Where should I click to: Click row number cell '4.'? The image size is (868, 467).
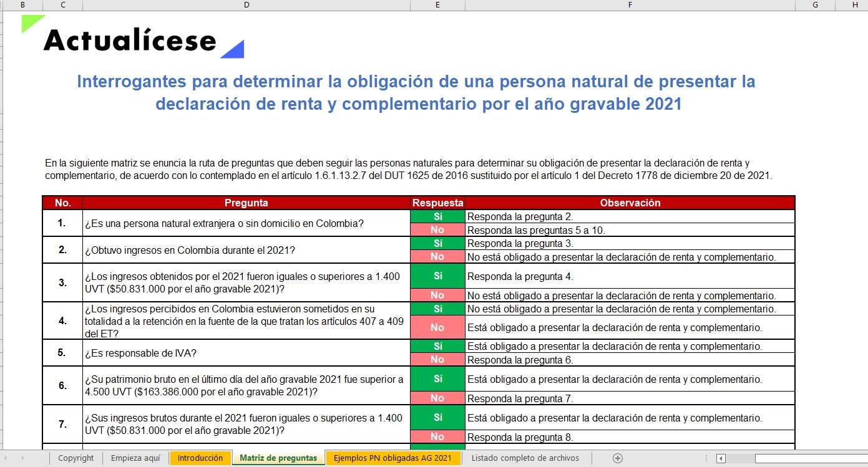pos(62,321)
